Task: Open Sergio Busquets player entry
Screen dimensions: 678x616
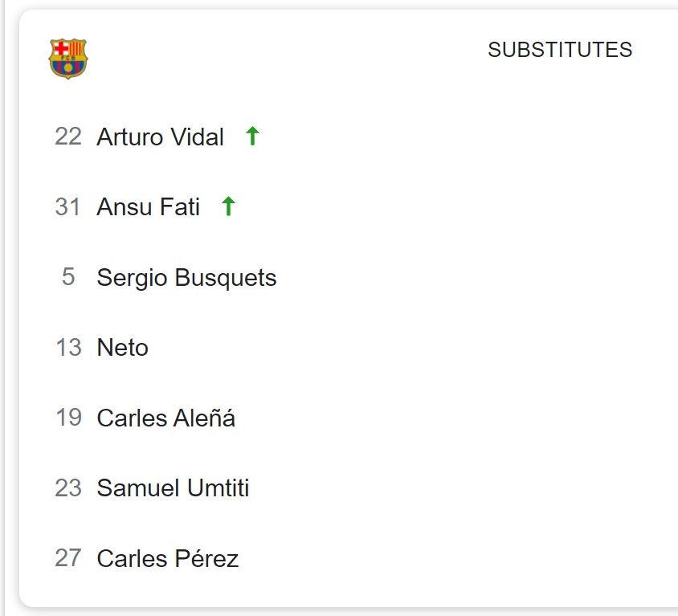Action: pyautogui.click(x=186, y=278)
